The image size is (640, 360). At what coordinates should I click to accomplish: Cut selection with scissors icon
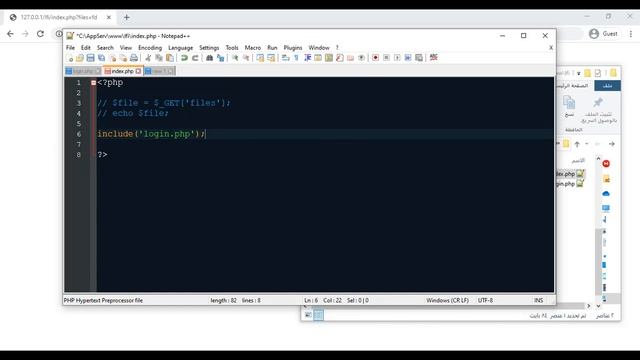click(x=148, y=58)
